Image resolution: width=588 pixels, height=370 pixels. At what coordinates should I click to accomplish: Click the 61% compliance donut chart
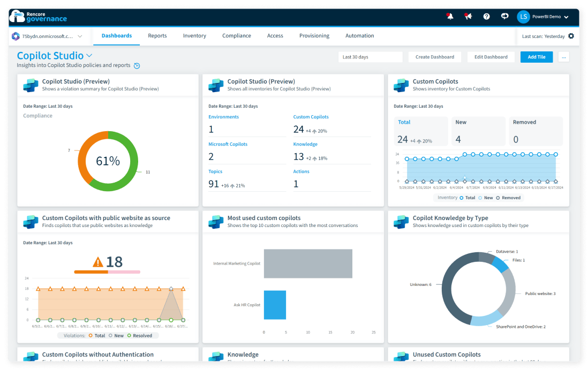[108, 161]
